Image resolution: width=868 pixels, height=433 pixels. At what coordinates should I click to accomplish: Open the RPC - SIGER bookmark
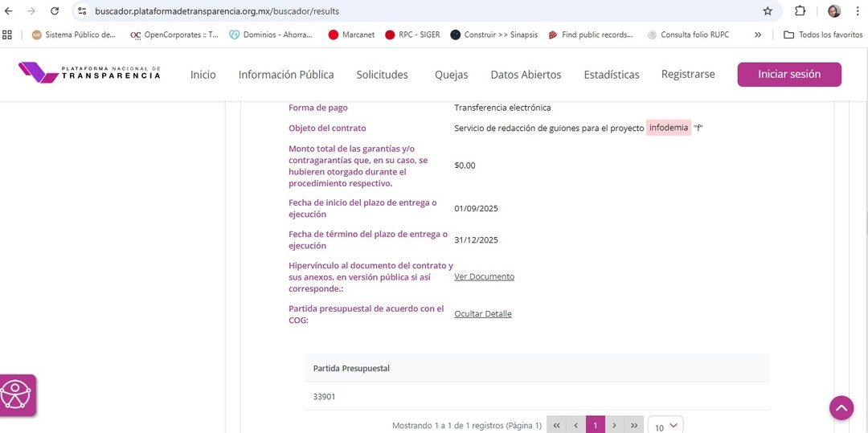tap(412, 35)
